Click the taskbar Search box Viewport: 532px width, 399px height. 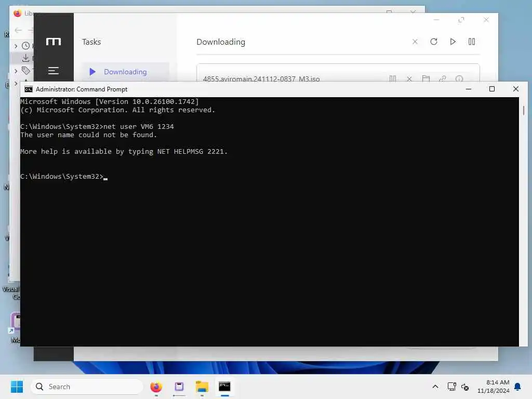click(x=87, y=387)
